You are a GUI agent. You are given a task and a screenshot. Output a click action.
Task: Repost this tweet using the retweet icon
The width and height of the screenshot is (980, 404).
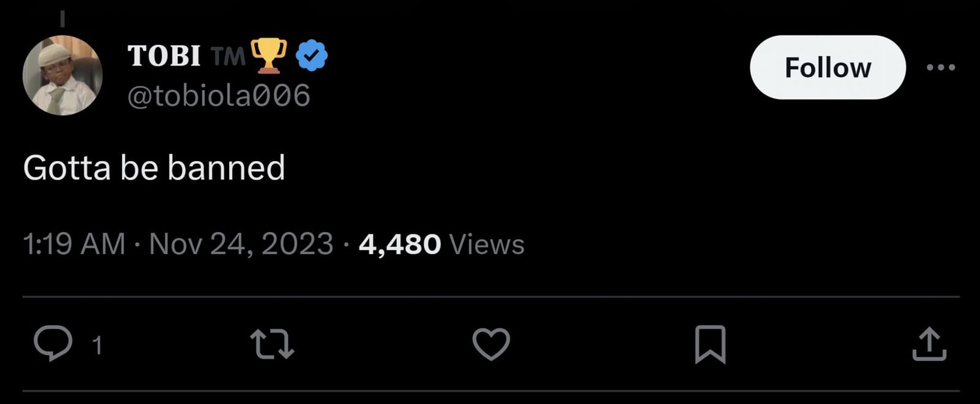[x=273, y=344]
